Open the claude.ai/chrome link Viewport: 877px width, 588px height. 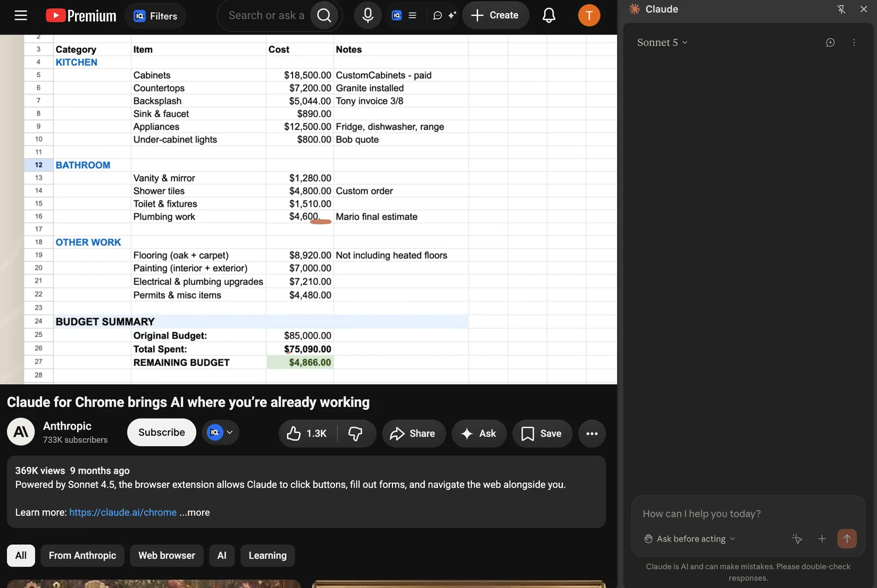[x=123, y=512]
